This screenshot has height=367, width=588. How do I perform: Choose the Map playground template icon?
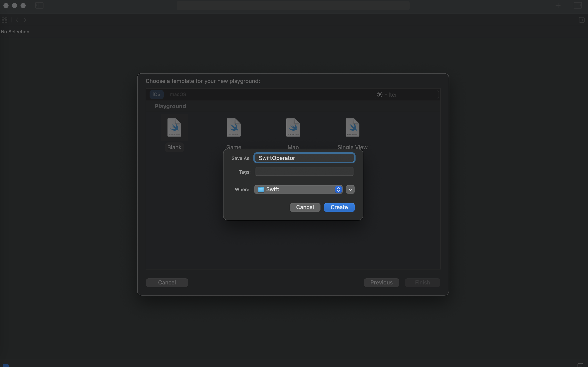coord(293,128)
